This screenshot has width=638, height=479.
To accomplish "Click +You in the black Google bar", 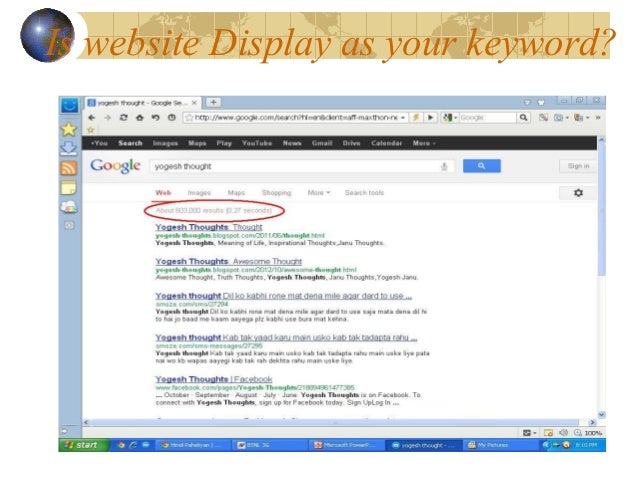I will click(x=99, y=143).
